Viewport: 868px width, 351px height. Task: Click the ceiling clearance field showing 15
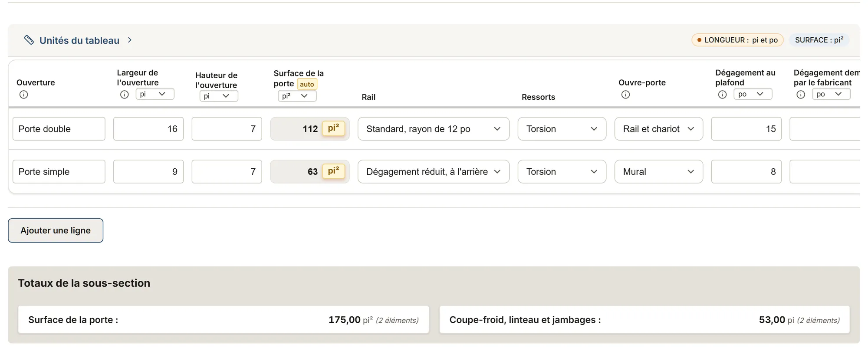(x=746, y=129)
